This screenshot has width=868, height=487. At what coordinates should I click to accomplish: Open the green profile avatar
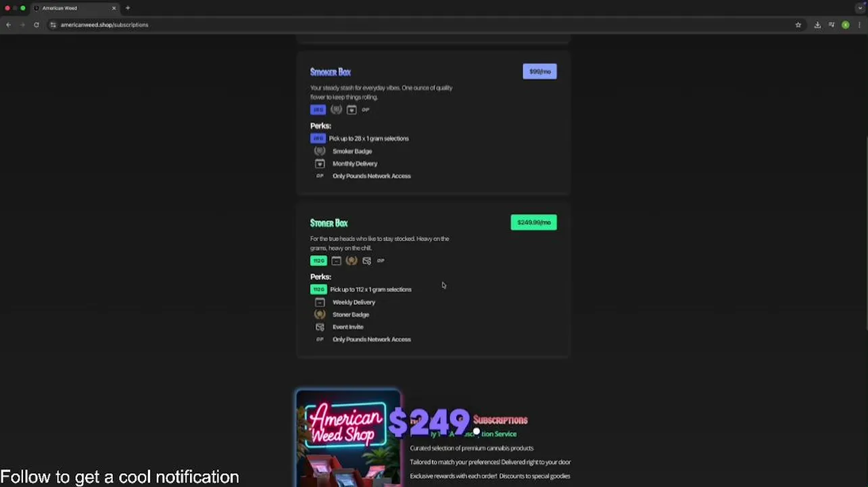pyautogui.click(x=846, y=25)
